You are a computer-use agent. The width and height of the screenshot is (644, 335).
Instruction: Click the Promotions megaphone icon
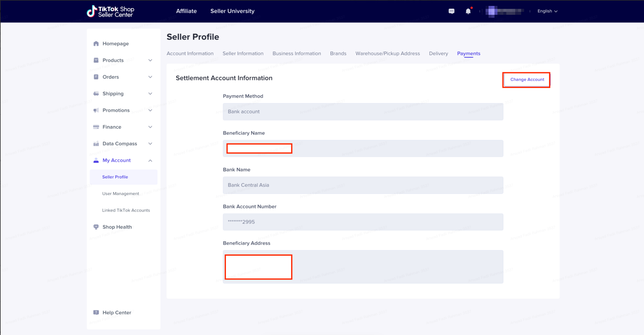point(96,110)
